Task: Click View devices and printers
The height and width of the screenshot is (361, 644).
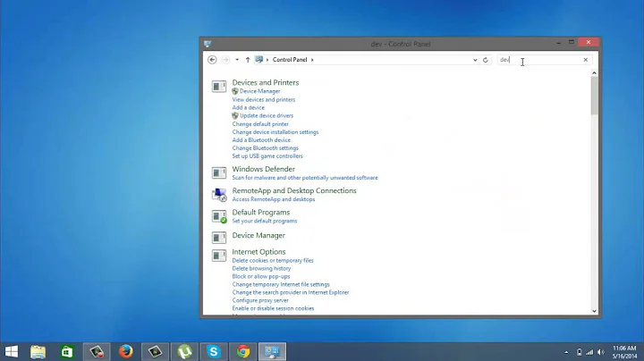Action: point(264,99)
